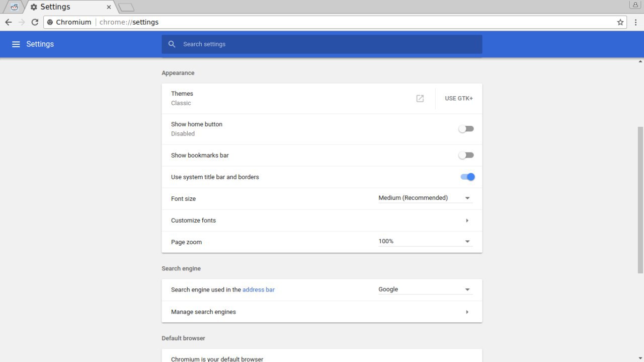The image size is (644, 362).
Task: Click the page vertical scrollbar
Action: click(x=640, y=200)
